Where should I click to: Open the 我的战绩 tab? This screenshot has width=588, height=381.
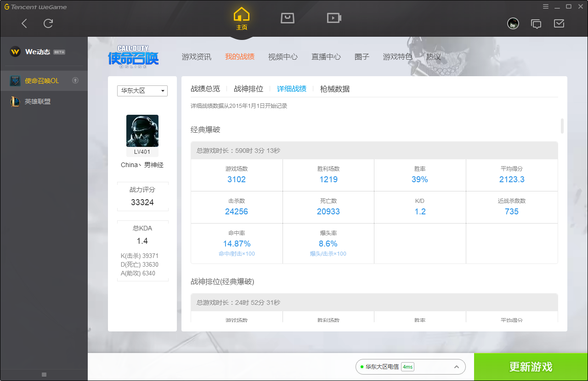click(x=240, y=57)
